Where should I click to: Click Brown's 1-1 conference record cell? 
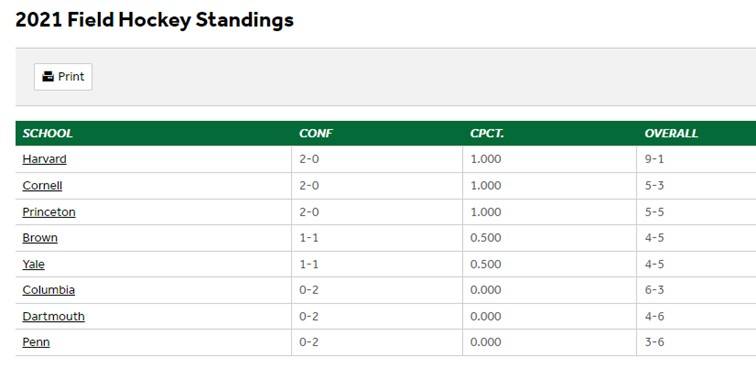(x=377, y=238)
